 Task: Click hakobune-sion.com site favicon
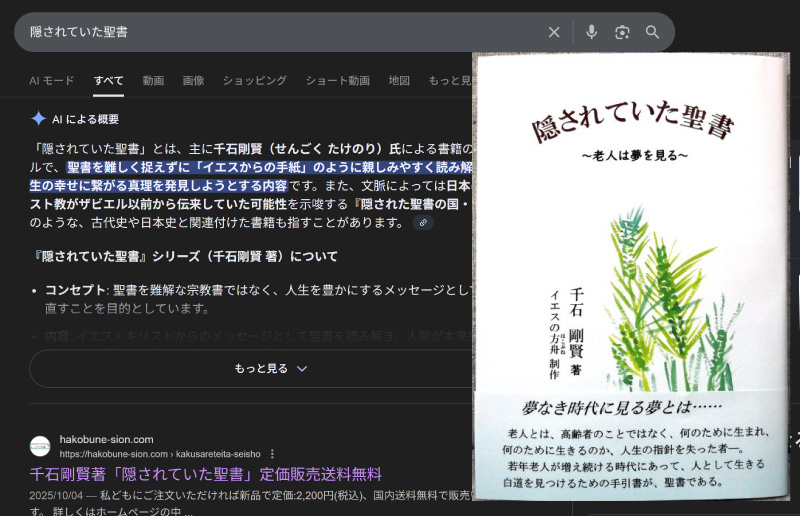click(40, 446)
